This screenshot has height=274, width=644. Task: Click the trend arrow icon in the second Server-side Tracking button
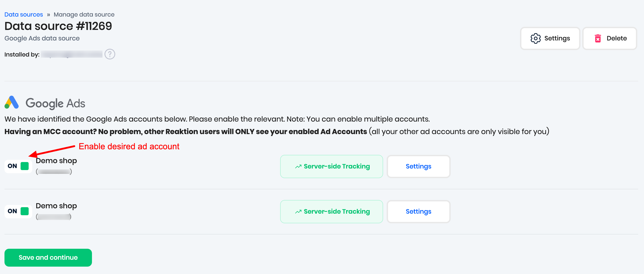(298, 212)
